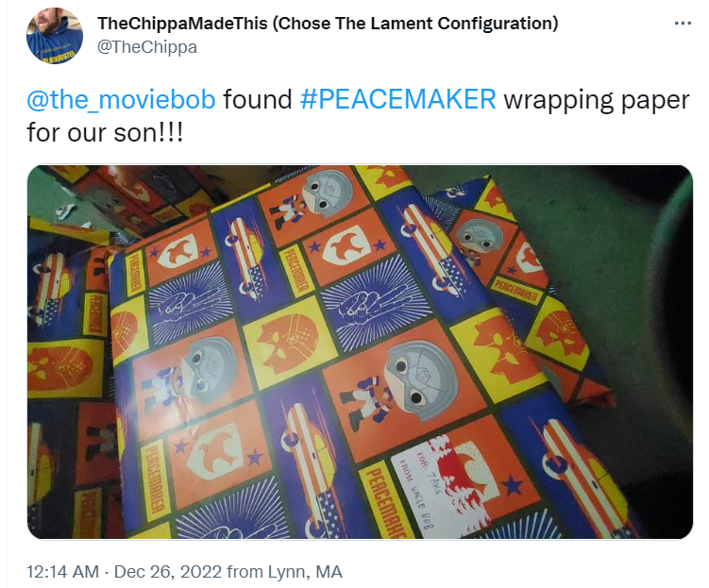Click TheChippa profile avatar picture

(x=55, y=36)
